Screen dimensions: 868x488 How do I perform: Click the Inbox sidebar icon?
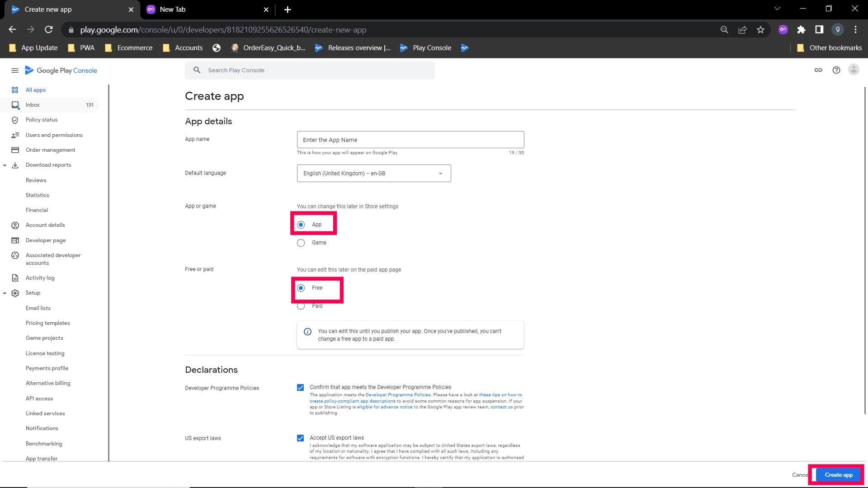click(x=15, y=105)
